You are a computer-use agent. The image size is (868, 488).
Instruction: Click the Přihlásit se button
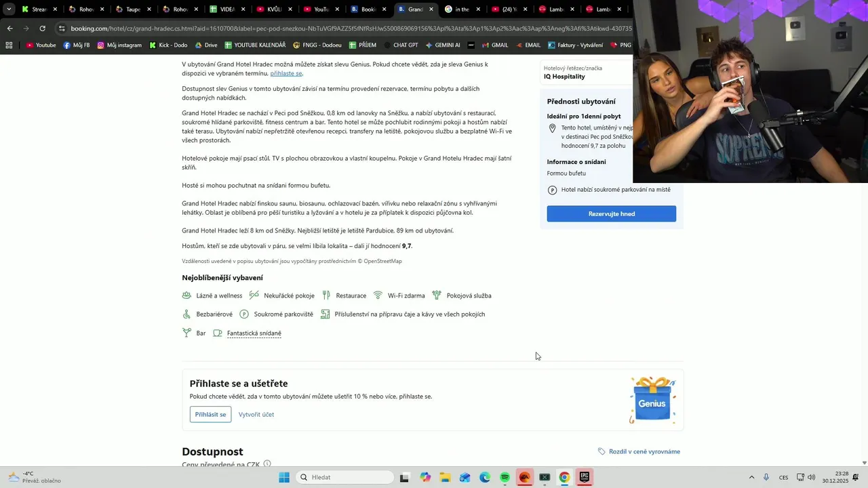click(x=210, y=414)
